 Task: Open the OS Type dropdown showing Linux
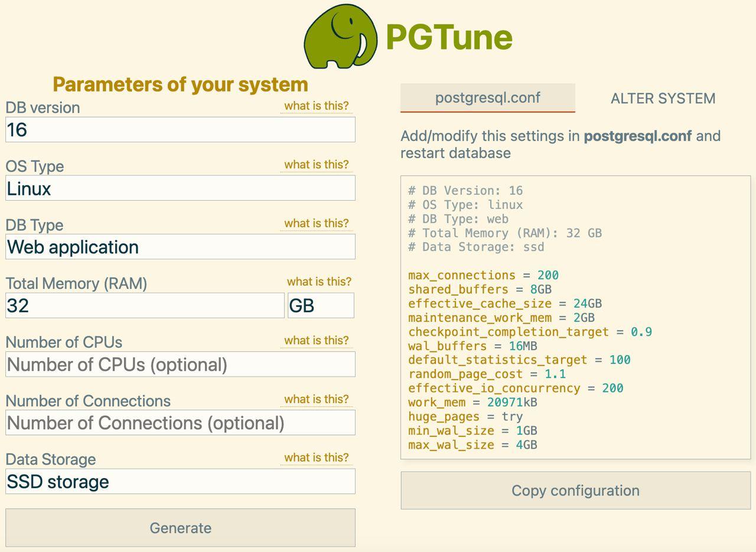tap(180, 188)
